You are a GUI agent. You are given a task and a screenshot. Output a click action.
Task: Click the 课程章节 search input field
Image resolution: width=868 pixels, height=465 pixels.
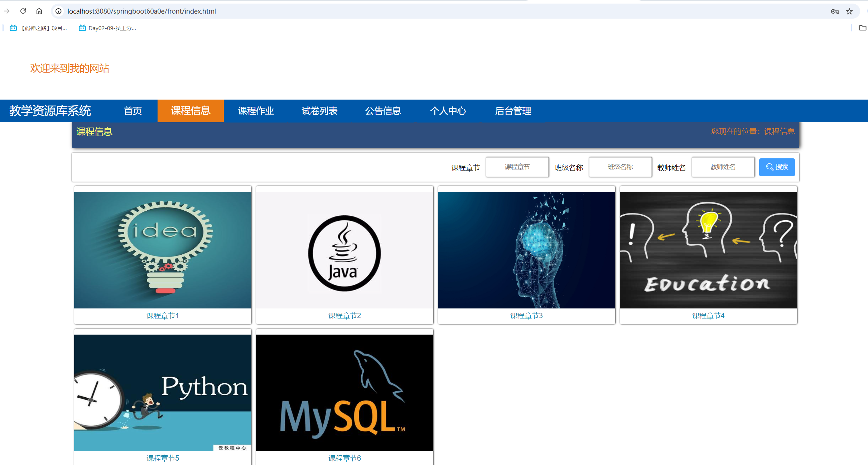(517, 167)
